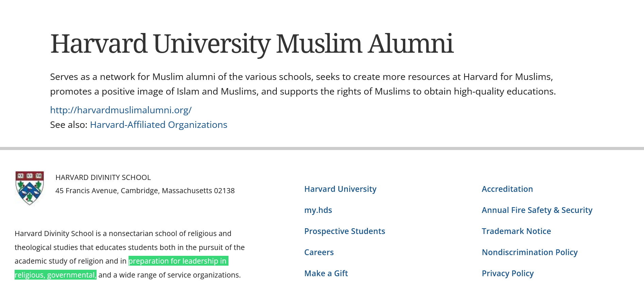View Annual Fire Safety & Security

coord(537,210)
